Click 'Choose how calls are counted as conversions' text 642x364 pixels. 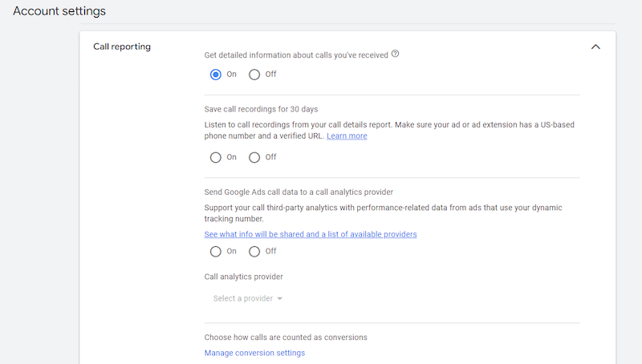coord(286,338)
